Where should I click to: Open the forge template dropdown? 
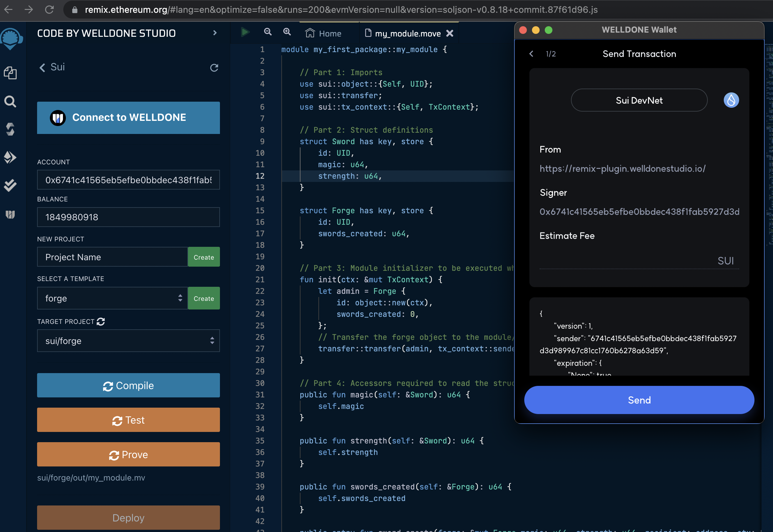(x=112, y=298)
